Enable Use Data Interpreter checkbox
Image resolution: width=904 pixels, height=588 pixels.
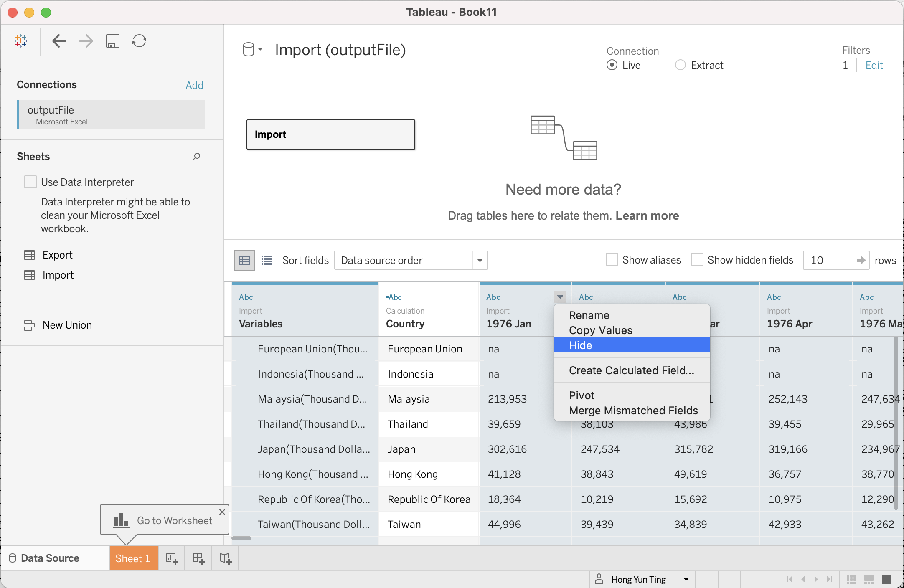[x=30, y=182]
